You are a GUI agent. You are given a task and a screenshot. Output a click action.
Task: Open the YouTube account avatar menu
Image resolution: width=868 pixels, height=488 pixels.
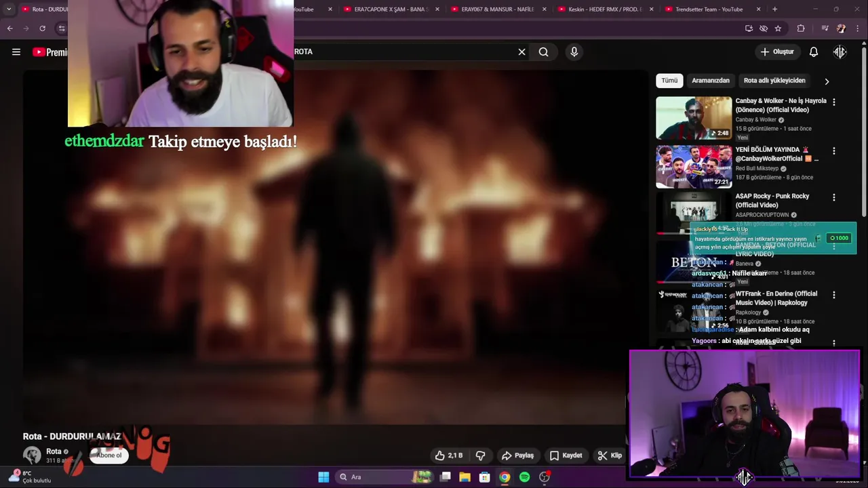[x=840, y=52]
